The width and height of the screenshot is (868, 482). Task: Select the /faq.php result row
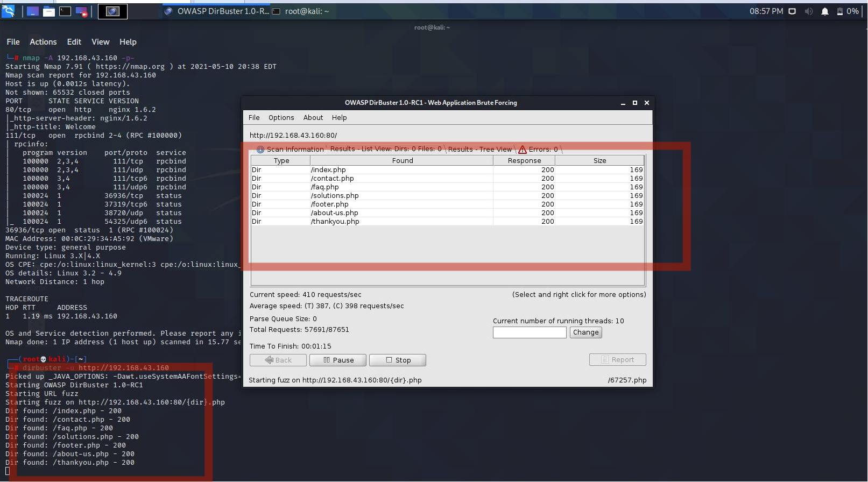tap(447, 187)
